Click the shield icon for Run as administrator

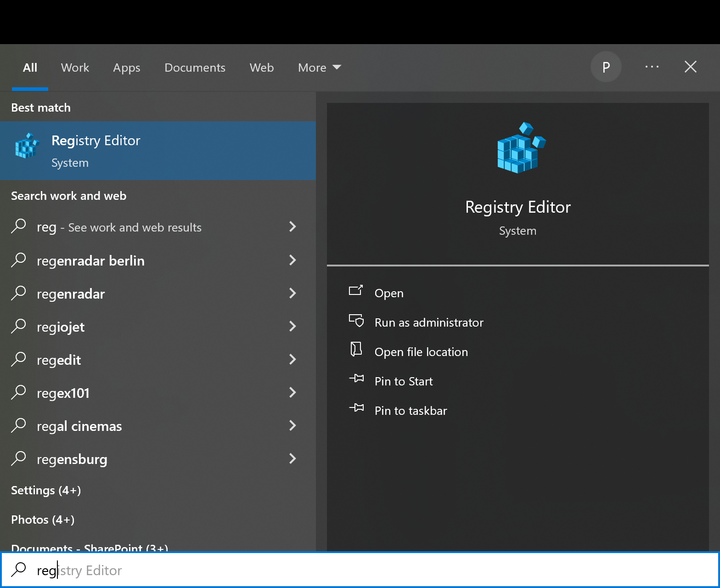(x=356, y=320)
